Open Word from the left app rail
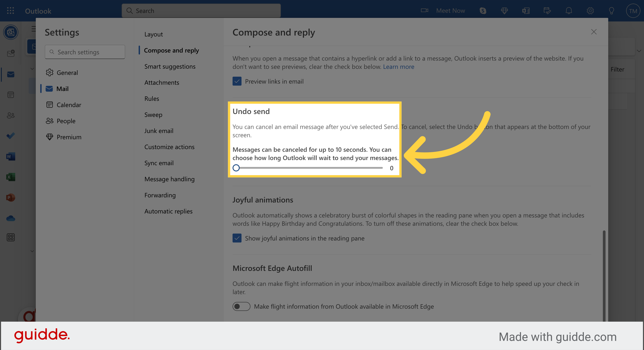Image resolution: width=644 pixels, height=350 pixels. (11, 156)
